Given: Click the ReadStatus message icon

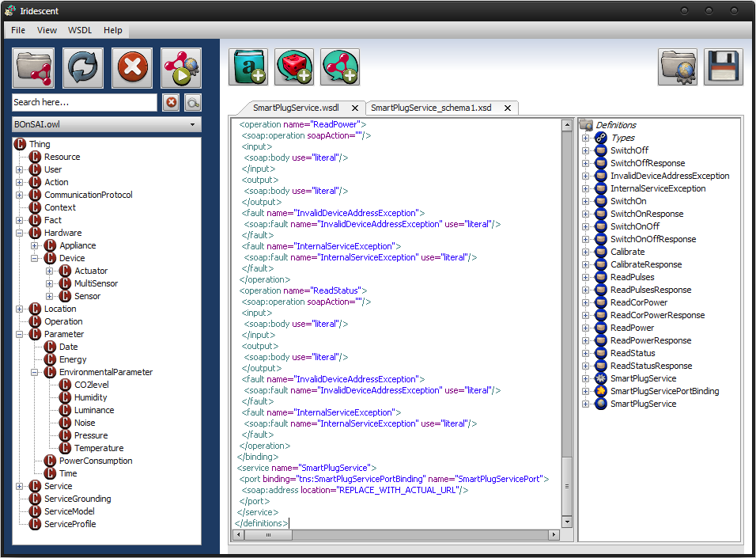Looking at the screenshot, I should (x=601, y=353).
